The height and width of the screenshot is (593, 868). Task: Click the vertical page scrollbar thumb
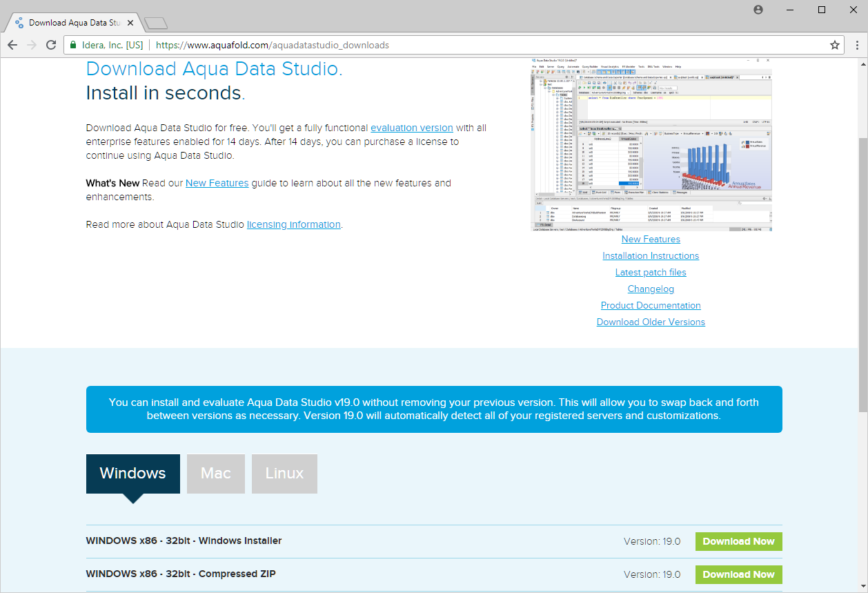coord(862,275)
